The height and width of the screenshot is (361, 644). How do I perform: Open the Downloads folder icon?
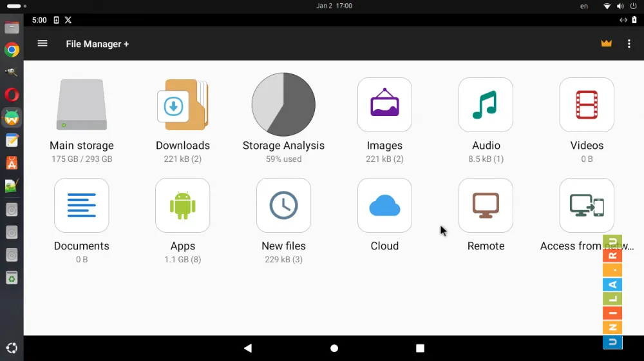[183, 105]
